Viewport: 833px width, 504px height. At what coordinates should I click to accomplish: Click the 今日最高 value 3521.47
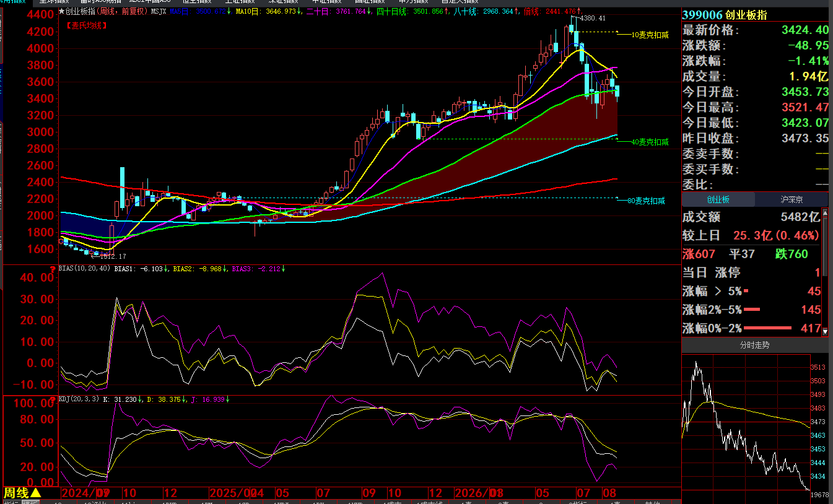tap(805, 107)
